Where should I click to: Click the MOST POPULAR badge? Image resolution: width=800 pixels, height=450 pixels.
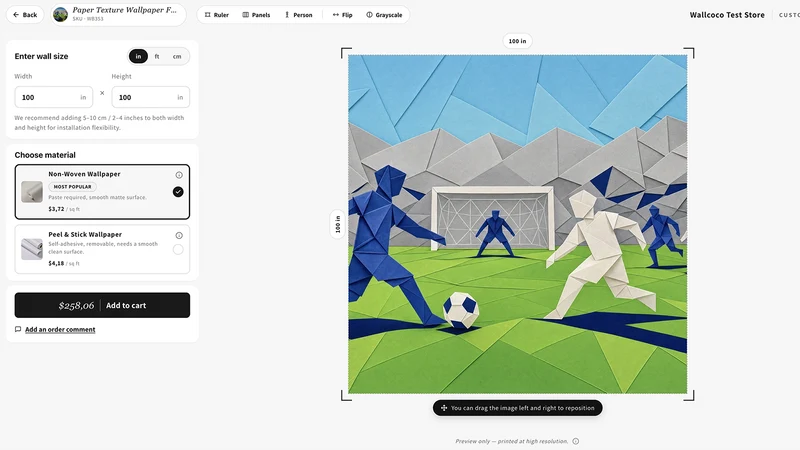point(72,187)
